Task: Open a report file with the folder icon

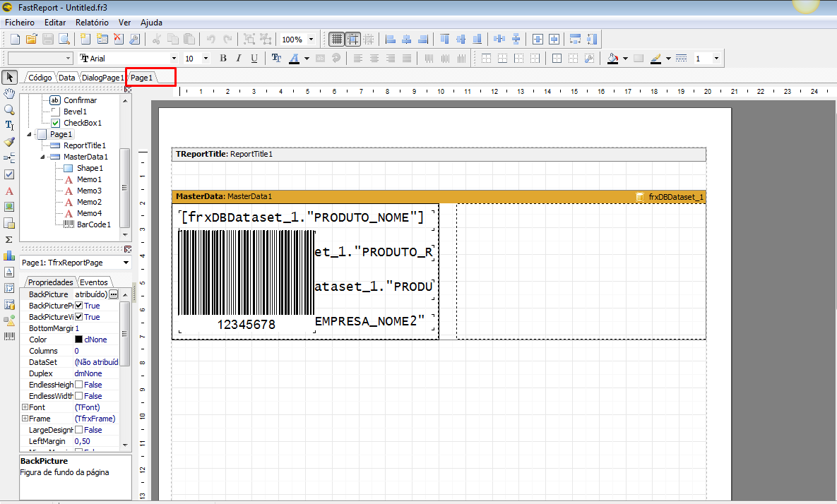Action: click(31, 39)
